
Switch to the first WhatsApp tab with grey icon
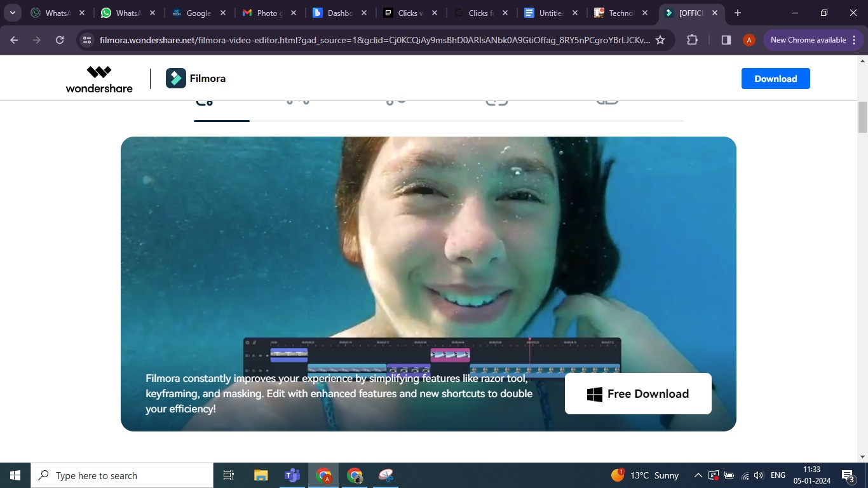click(57, 13)
